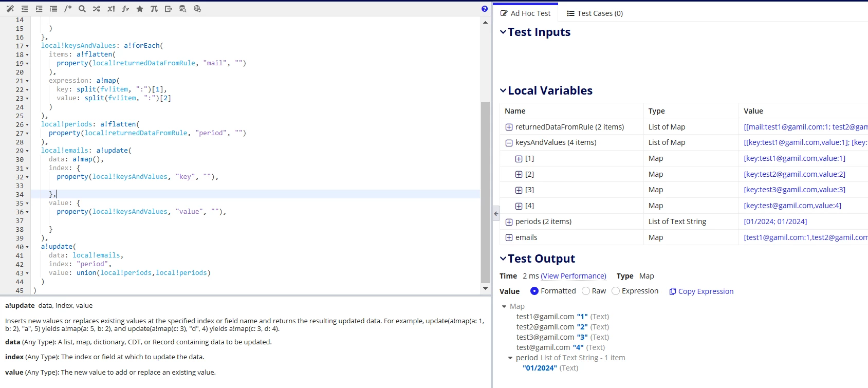Screen dimensions: 868x388
Task: Select the Expression value option
Action: coord(616,291)
